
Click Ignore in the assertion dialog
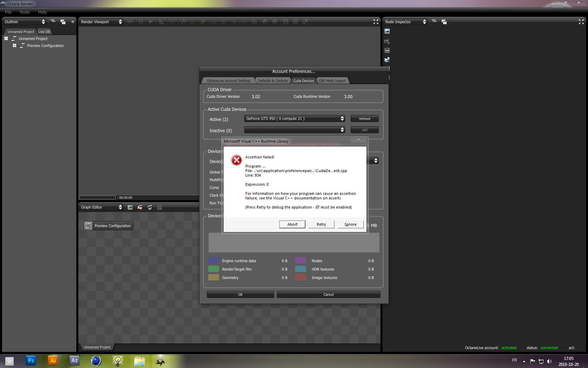(351, 224)
